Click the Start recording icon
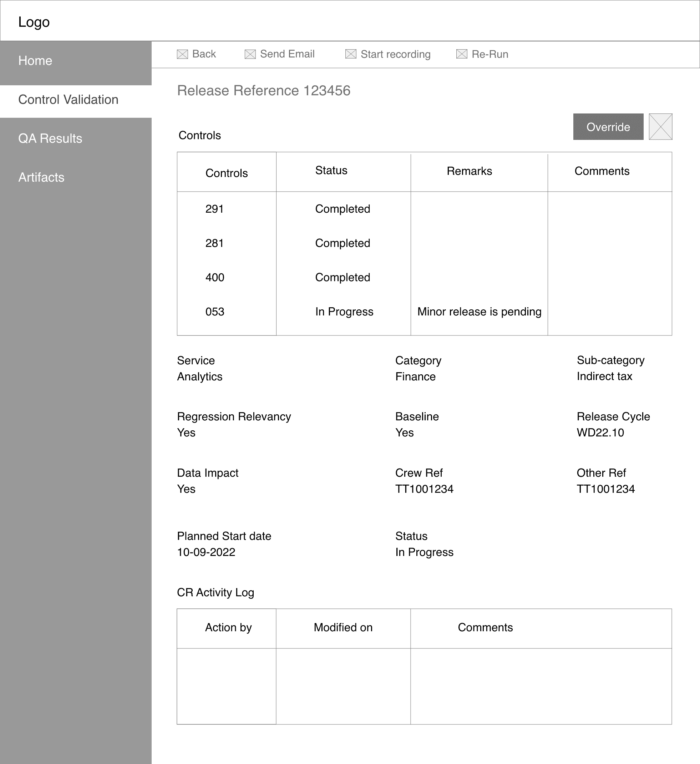700x764 pixels. tap(351, 54)
